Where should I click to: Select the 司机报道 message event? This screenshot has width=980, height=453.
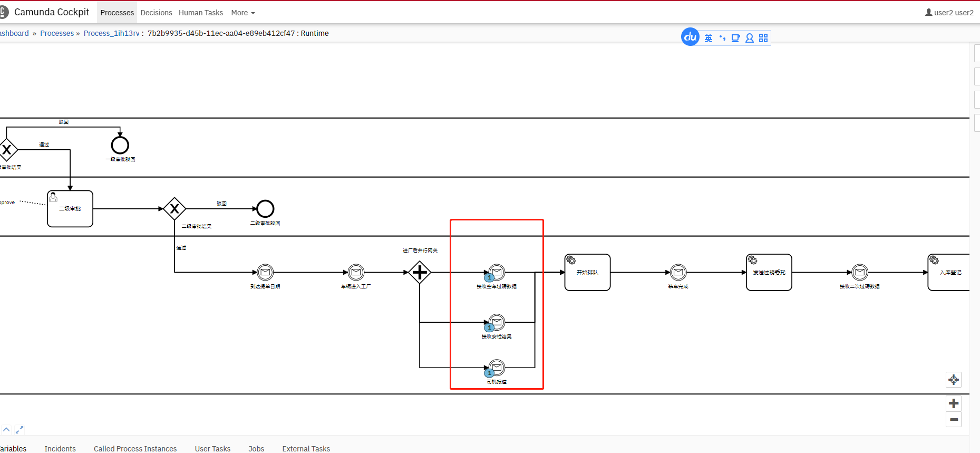coord(497,368)
